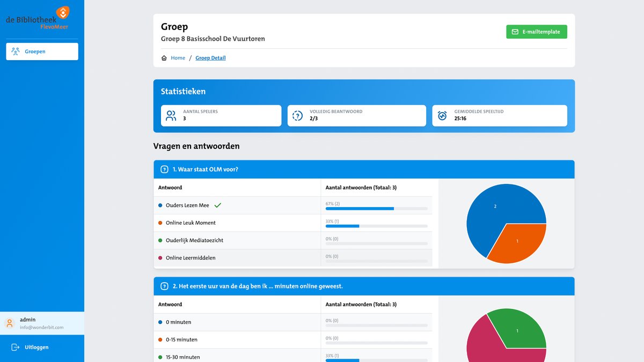Click the 'Groep 8 Basisschool De Vuurtoren' subtitle
The image size is (644, 362).
coord(213,39)
